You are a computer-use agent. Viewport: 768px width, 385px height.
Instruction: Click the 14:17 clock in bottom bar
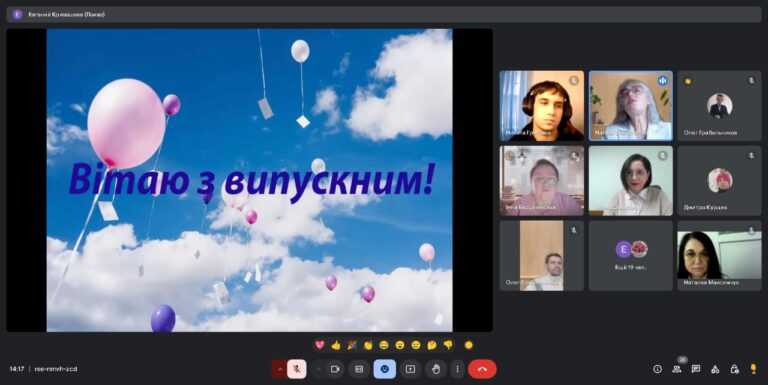click(17, 369)
